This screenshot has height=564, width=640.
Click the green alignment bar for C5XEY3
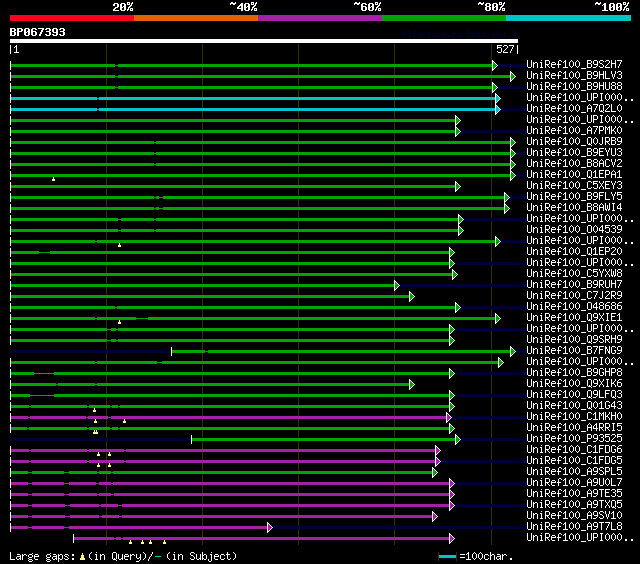(x=230, y=186)
